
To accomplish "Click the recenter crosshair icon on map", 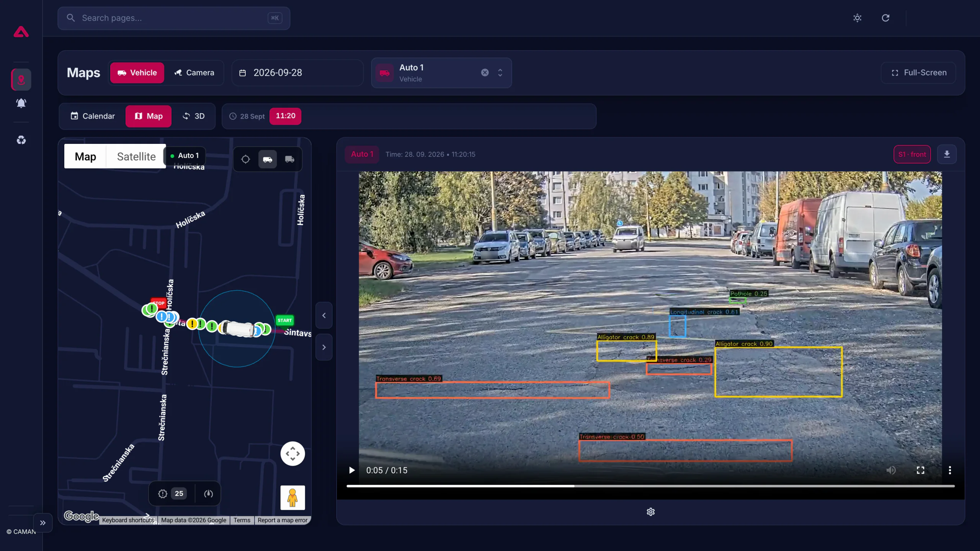I will 245,159.
